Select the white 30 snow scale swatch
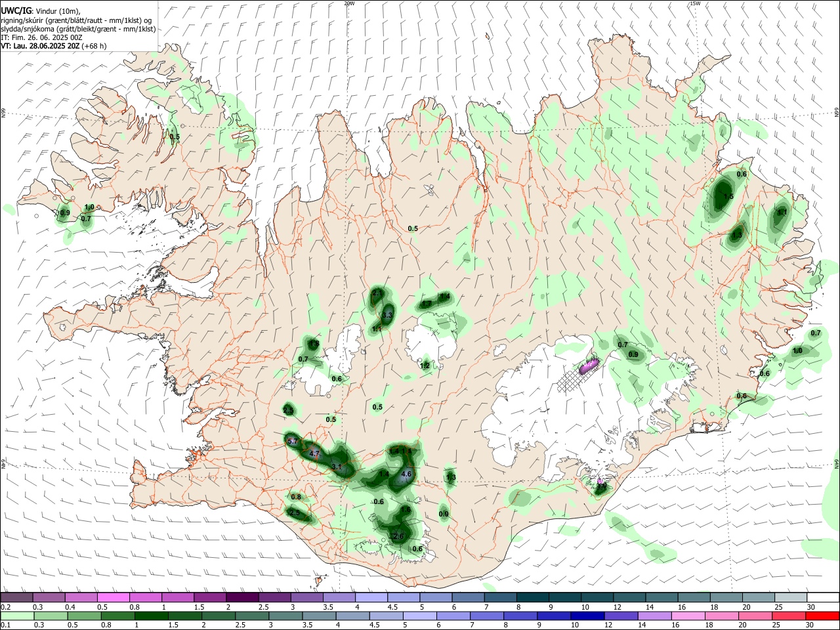Screen dimensions: 840x630 click(x=823, y=598)
